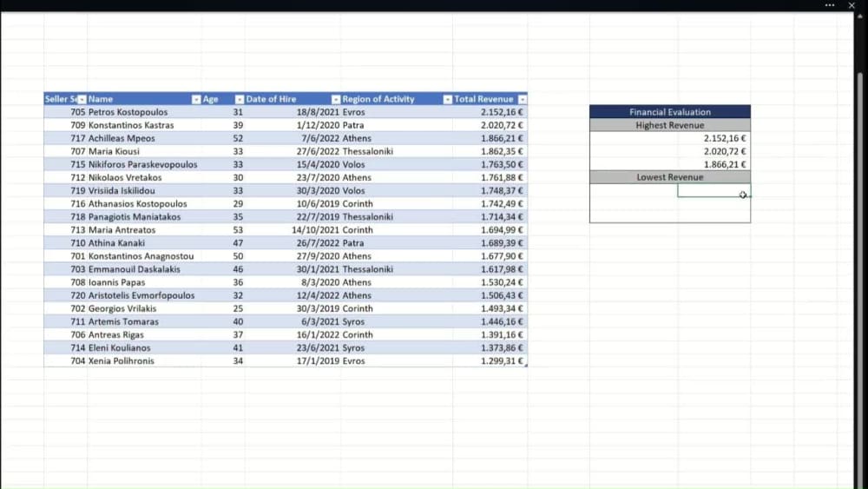Click the hire date 1/12/2020 cell
The height and width of the screenshot is (489, 868).
click(x=293, y=125)
